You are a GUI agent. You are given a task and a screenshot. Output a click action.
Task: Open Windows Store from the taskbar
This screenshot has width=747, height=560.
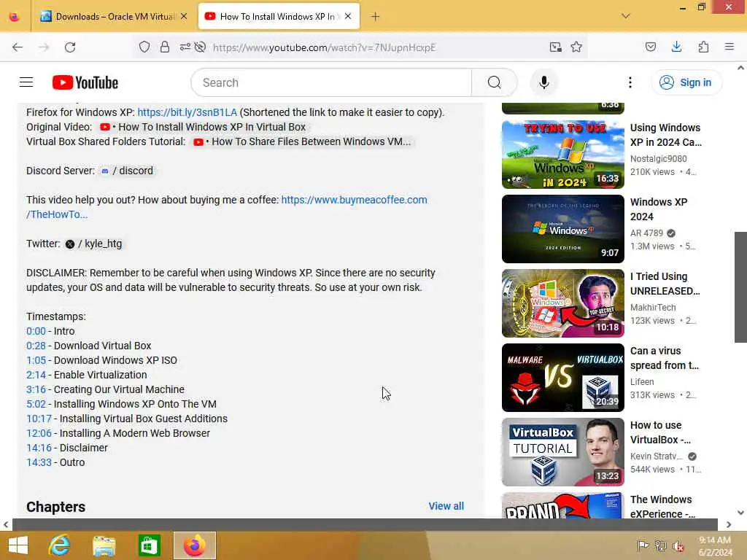(x=149, y=545)
